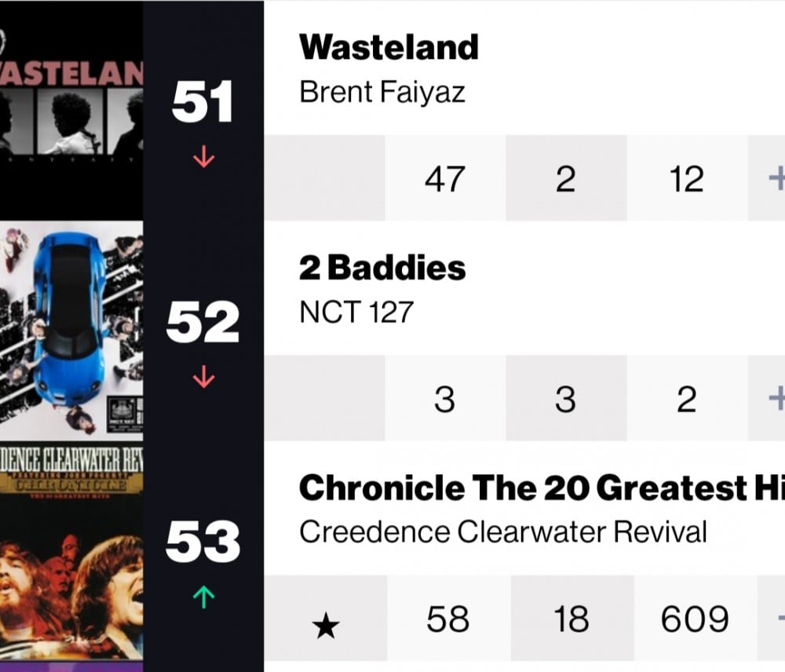Toggle details for Chronicle row on the right edge

coord(780,619)
